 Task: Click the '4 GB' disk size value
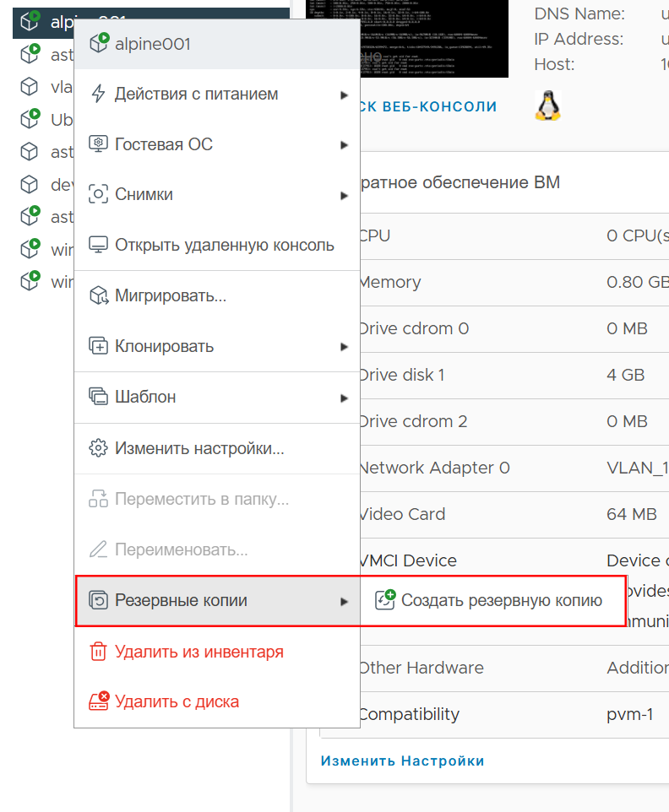coord(625,375)
